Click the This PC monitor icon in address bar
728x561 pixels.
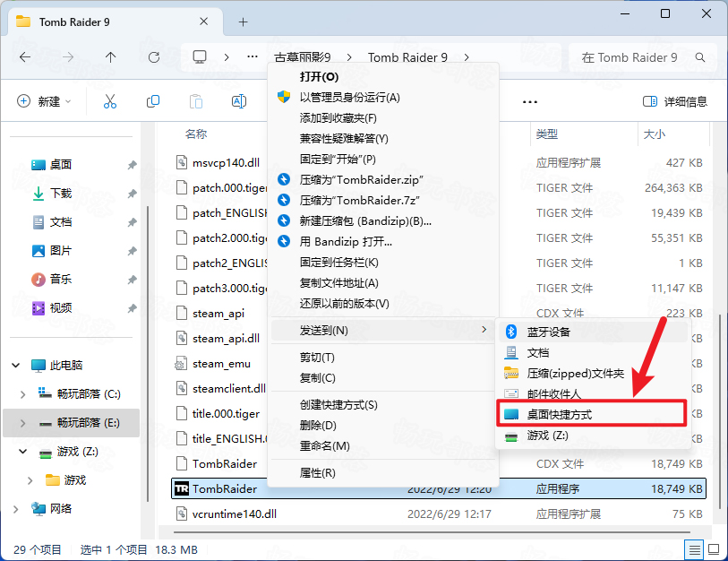click(x=200, y=57)
